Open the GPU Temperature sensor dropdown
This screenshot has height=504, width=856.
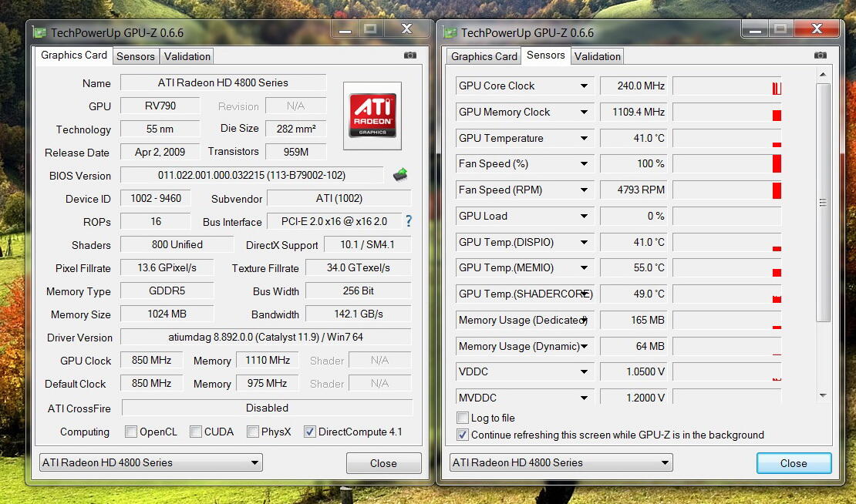(584, 138)
